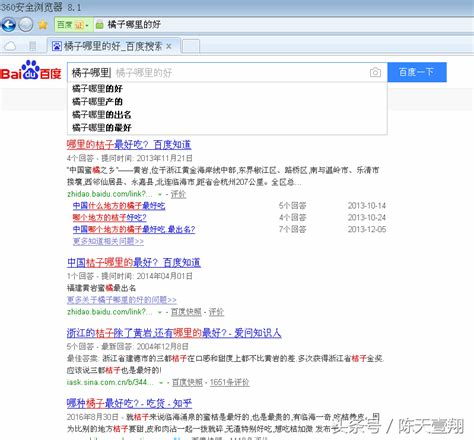This screenshot has height=440, width=474.
Task: Click the page list icon beside cloud
Action: 33,46
